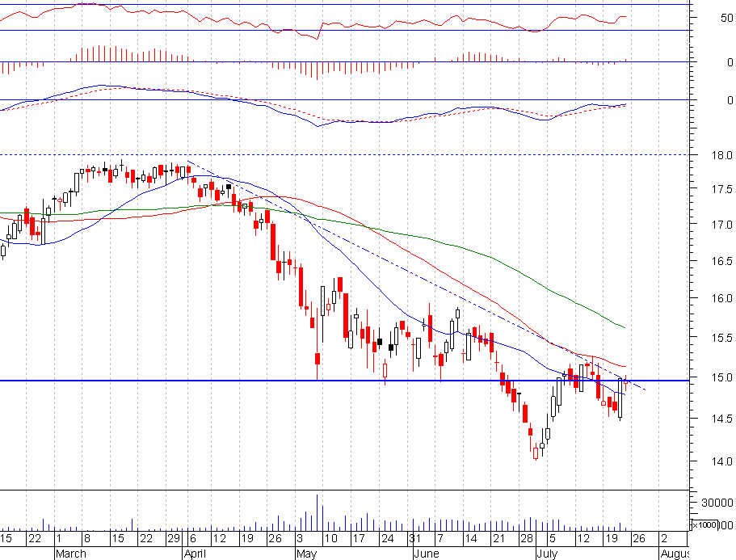Screen dimensions: 736x560
Task: Click the date label 10 on time axis
Action: [331, 538]
